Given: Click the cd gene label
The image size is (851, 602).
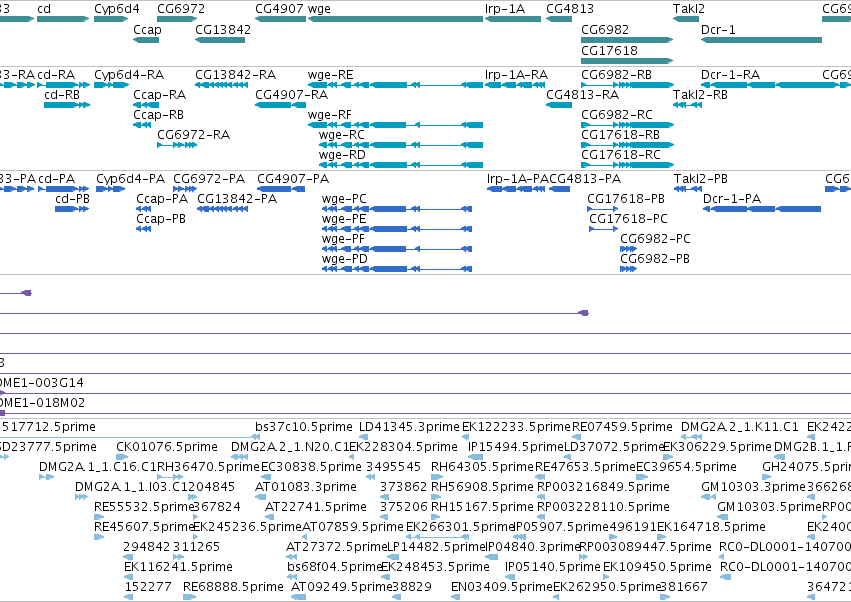Looking at the screenshot, I should (x=44, y=9).
